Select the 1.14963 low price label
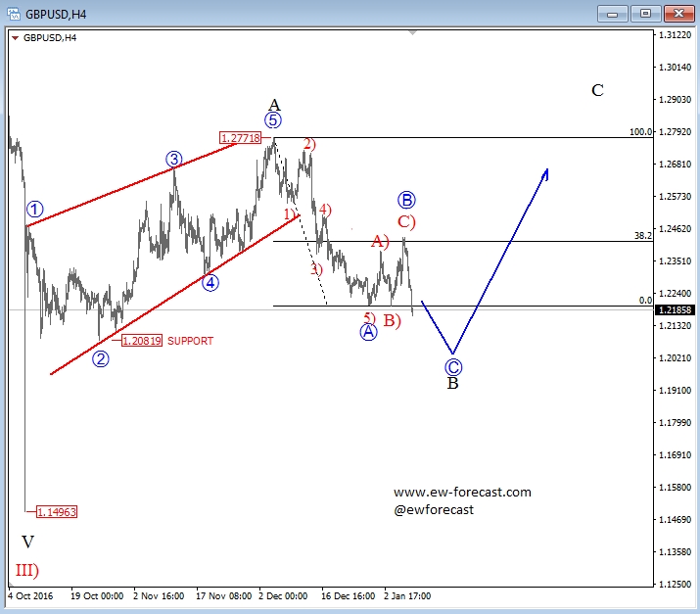Viewport: 700px width, 614px height. (57, 512)
